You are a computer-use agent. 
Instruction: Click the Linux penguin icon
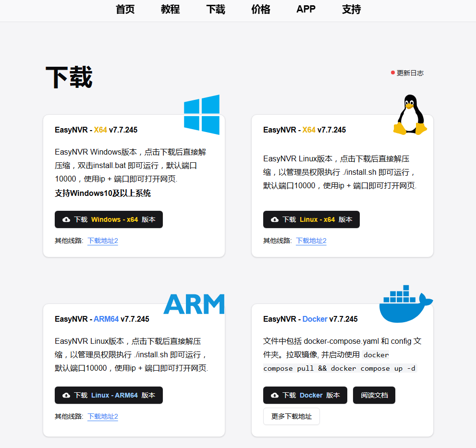click(410, 115)
